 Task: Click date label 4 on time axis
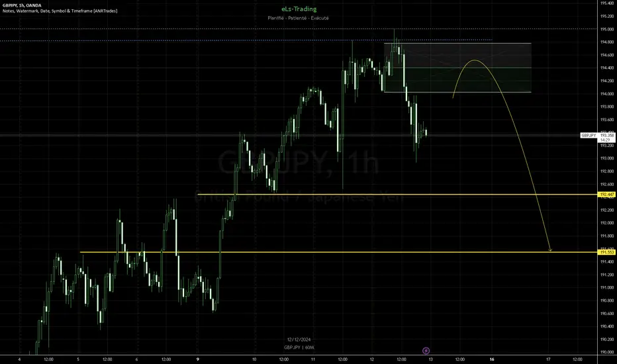pyautogui.click(x=19, y=359)
